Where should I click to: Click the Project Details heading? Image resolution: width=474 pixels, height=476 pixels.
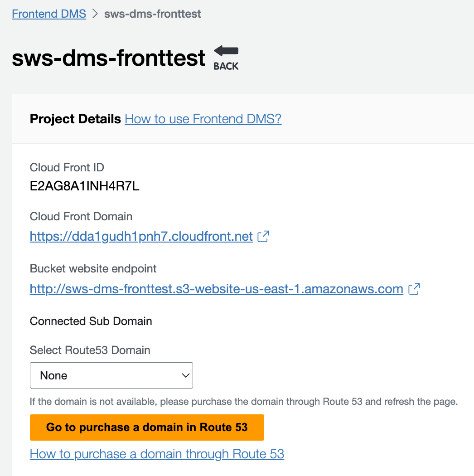click(x=75, y=119)
